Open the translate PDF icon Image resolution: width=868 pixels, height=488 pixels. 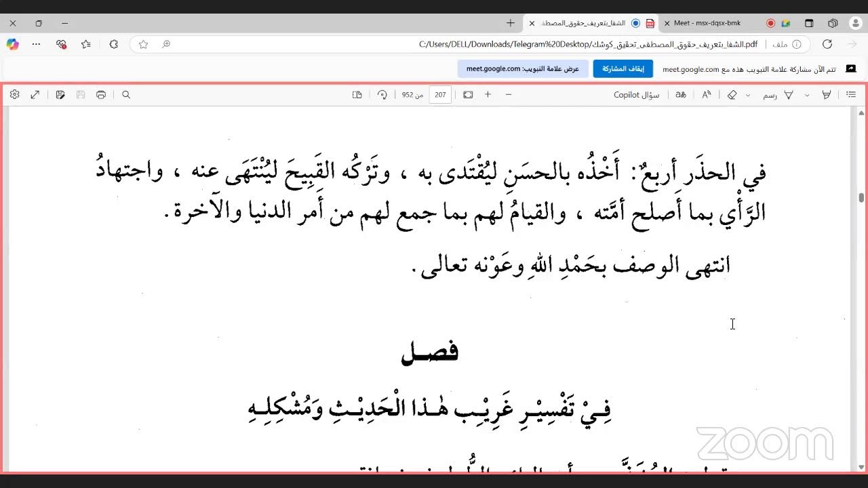coord(681,95)
